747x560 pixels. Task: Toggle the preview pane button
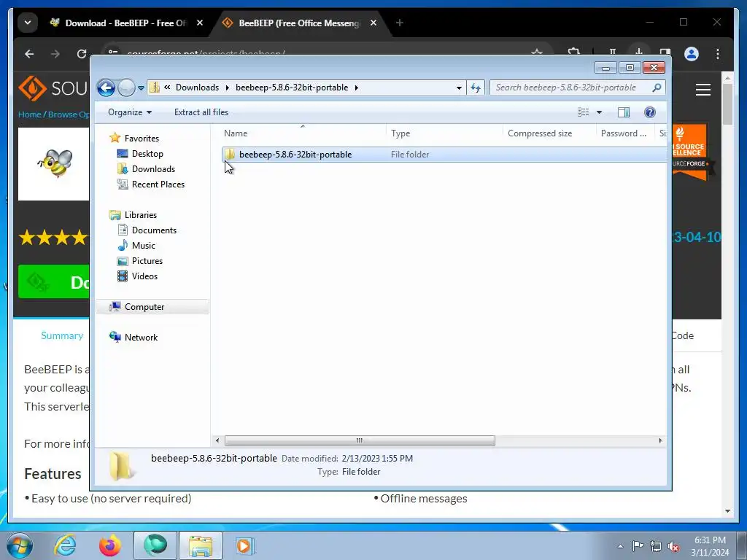point(624,112)
